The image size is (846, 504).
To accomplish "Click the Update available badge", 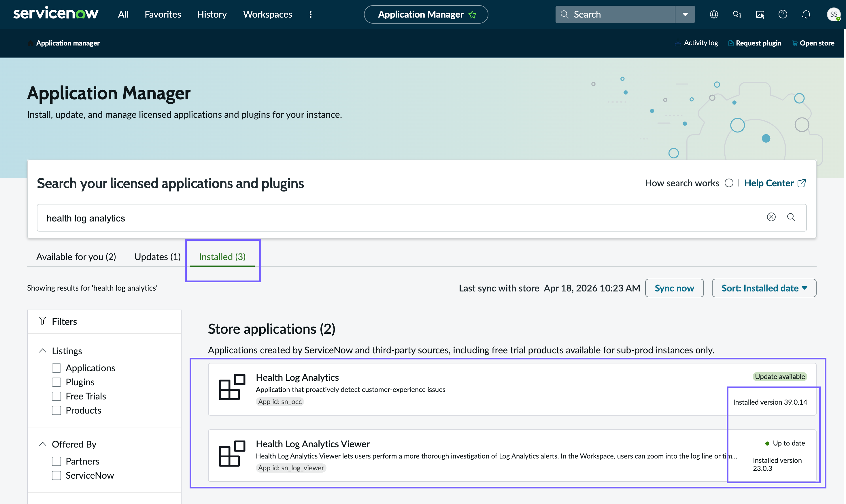I will 779,376.
